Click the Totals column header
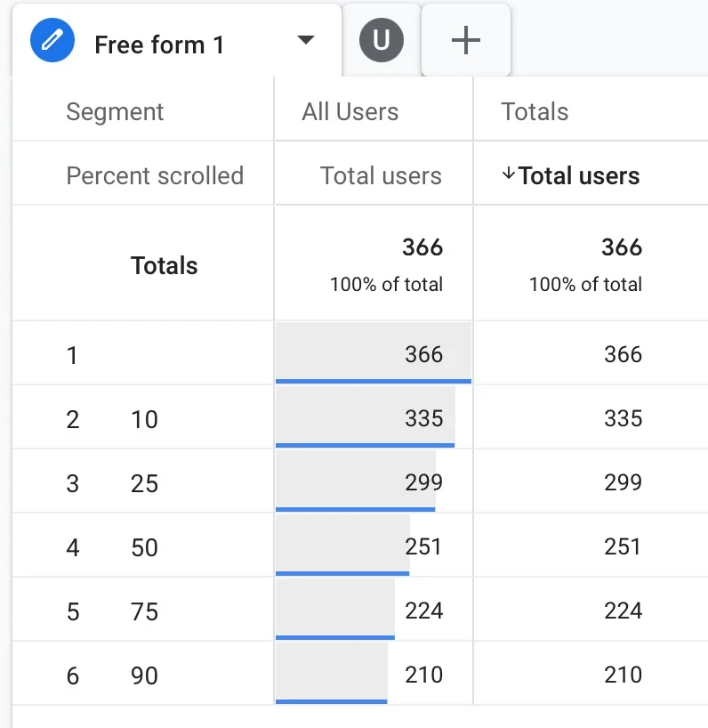This screenshot has height=728, width=708. click(535, 111)
